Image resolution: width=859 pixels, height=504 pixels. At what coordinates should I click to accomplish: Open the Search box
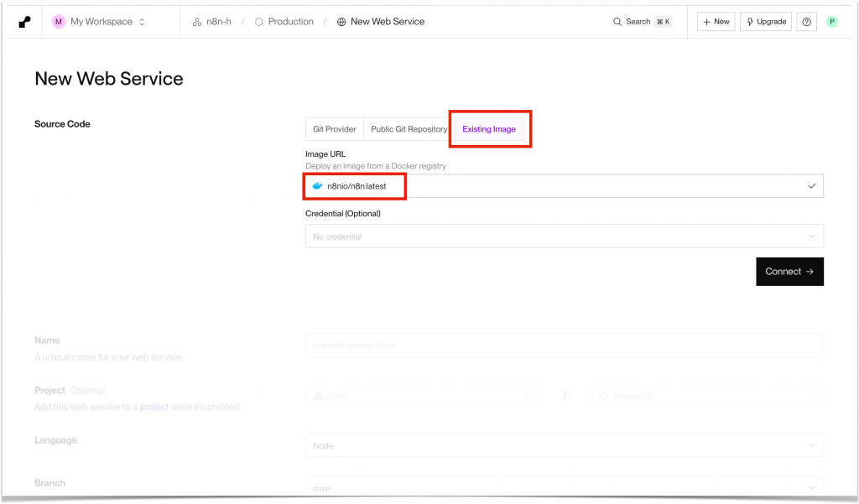642,22
